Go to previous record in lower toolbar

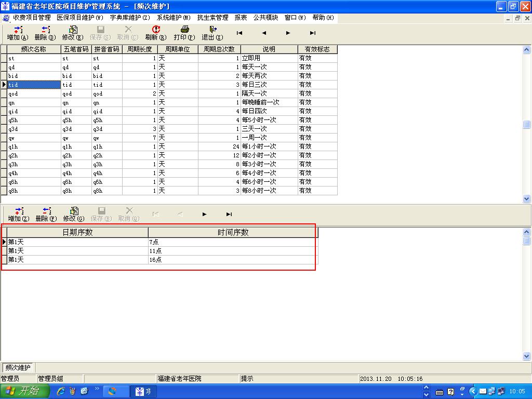pos(180,214)
